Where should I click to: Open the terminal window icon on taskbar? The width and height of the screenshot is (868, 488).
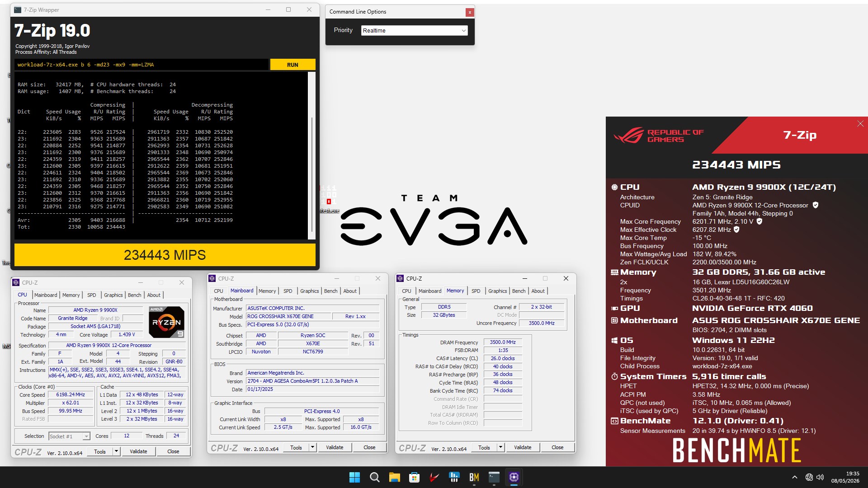494,477
